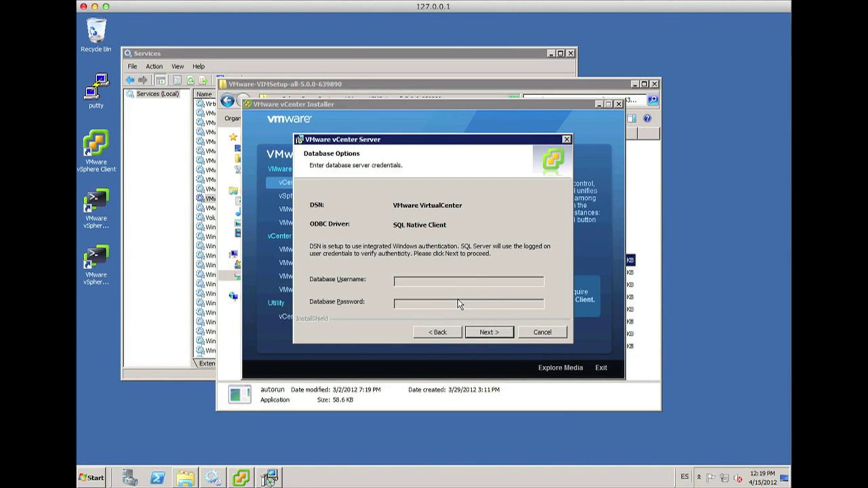Select the VMware vSphere Client desktop icon

click(x=96, y=151)
